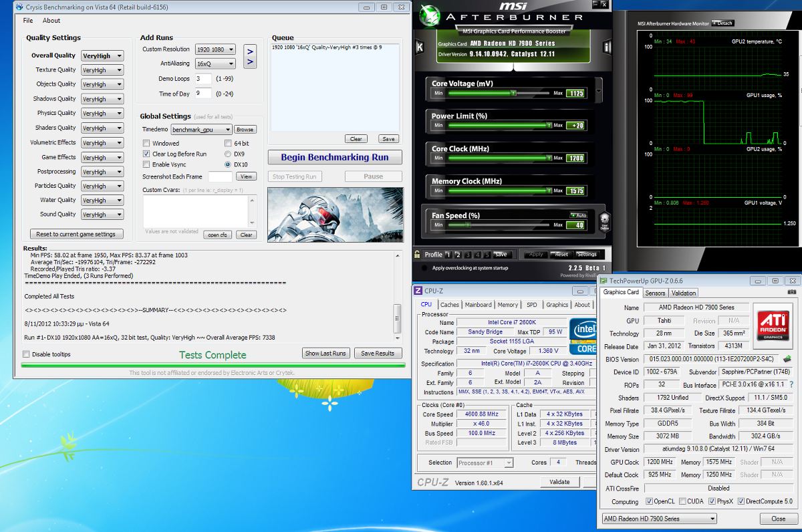Click the Validate button in CPU-Z
Image resolution: width=802 pixels, height=532 pixels.
pyautogui.click(x=559, y=482)
